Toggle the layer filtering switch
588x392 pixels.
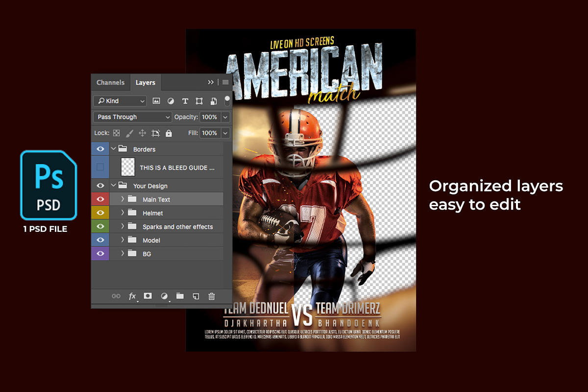(227, 100)
